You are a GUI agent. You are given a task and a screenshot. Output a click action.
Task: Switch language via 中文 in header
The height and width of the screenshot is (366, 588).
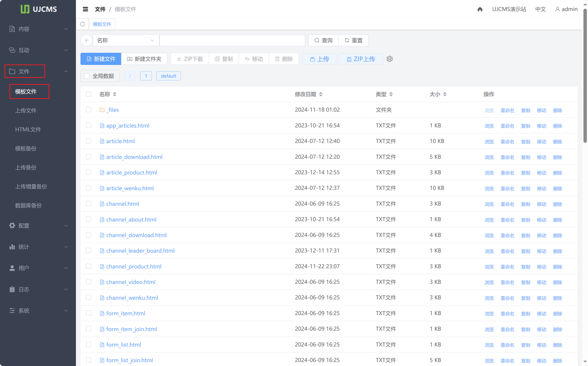click(x=540, y=9)
